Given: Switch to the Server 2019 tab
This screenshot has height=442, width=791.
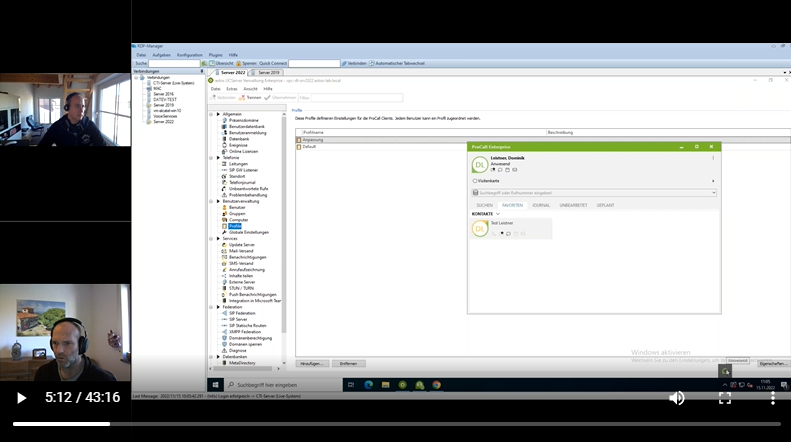Looking at the screenshot, I should (x=269, y=73).
